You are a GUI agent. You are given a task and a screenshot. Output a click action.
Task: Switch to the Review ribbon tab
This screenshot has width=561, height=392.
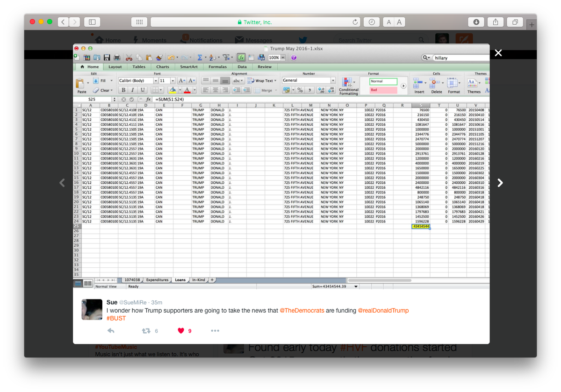coord(265,67)
